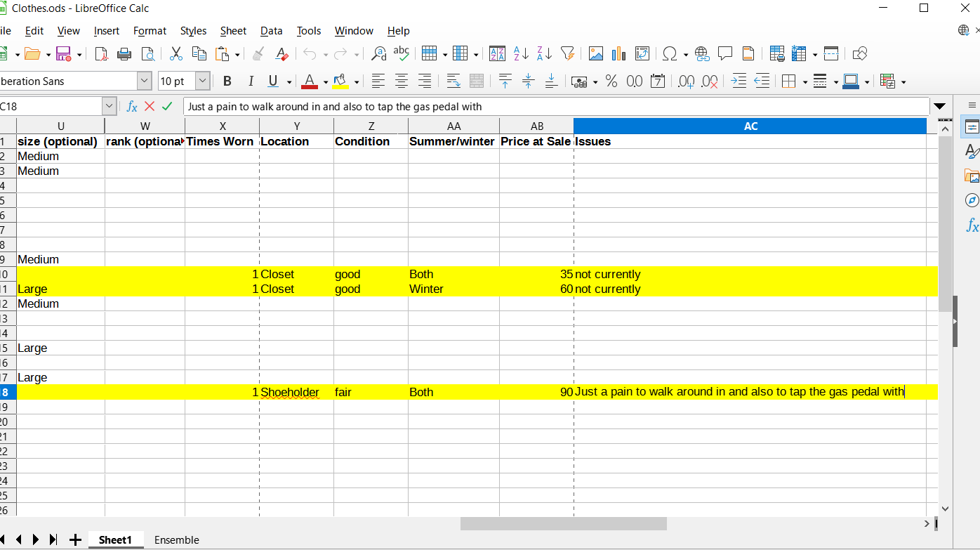Apply AutoFilter funnel icon
This screenshot has height=550, width=980.
pyautogui.click(x=568, y=53)
